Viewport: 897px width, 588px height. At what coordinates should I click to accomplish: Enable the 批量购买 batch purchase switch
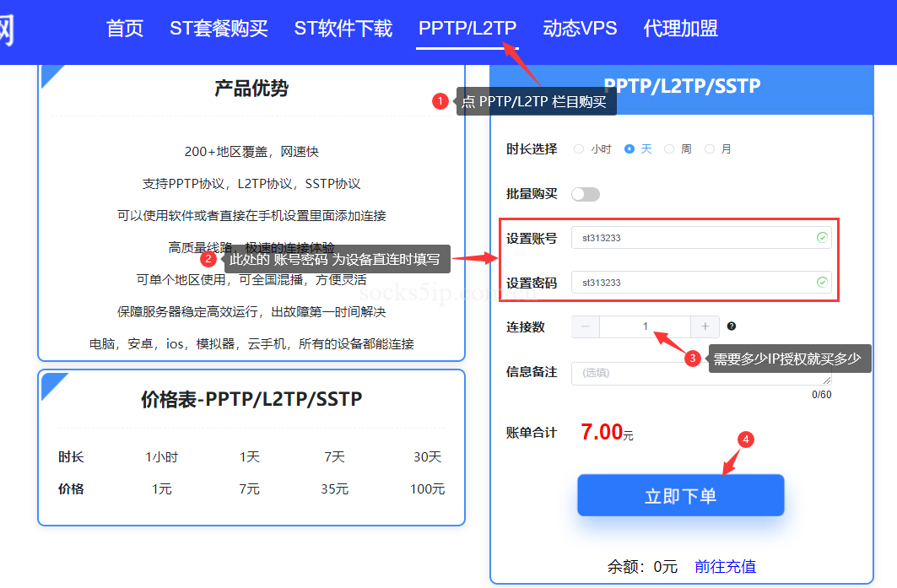coord(586,193)
